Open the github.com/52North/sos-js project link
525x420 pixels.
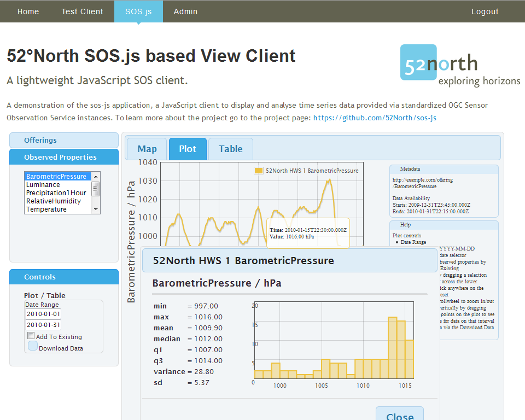tap(375, 118)
